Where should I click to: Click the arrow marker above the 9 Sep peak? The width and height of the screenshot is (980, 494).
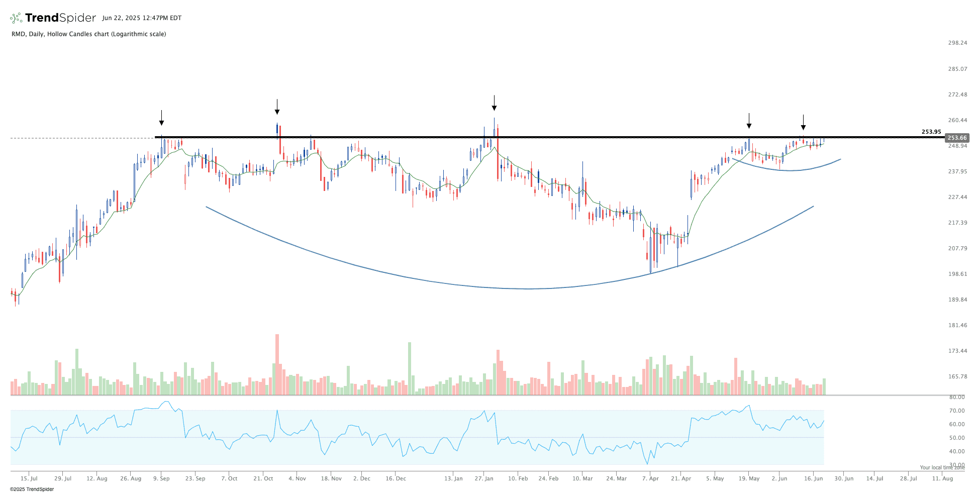point(161,118)
